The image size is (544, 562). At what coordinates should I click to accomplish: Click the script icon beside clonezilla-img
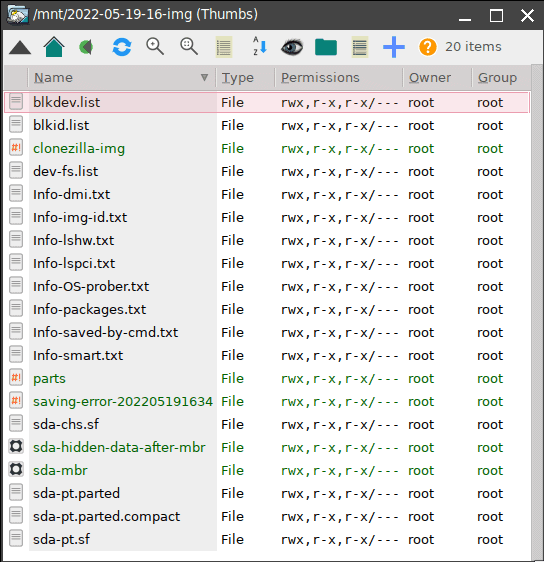pos(16,147)
